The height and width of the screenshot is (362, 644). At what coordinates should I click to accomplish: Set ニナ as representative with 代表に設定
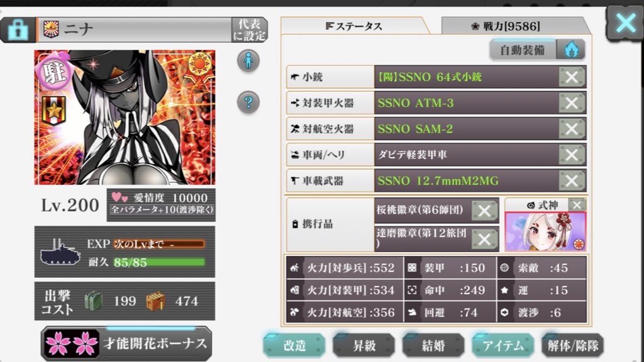click(250, 30)
